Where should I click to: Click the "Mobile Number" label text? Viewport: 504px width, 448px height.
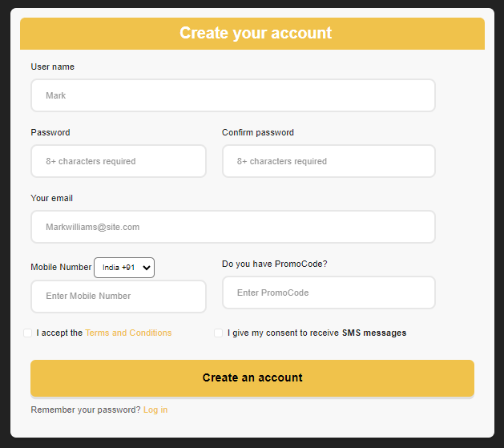(61, 268)
